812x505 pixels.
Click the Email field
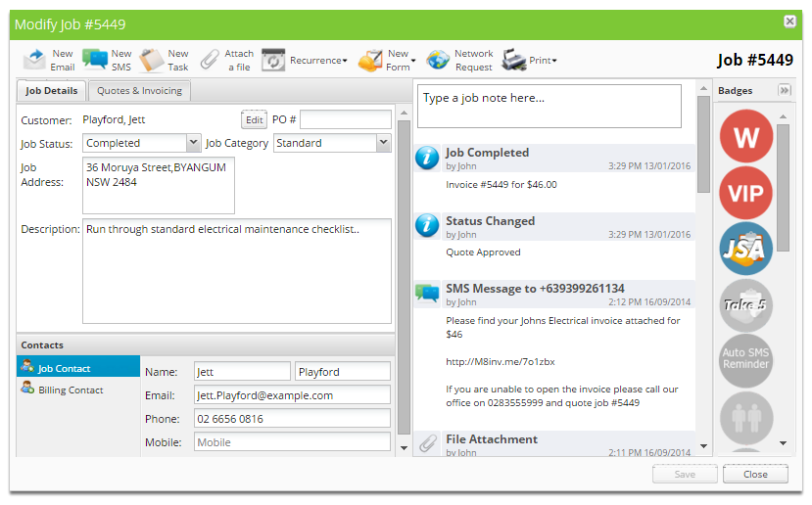coord(292,394)
